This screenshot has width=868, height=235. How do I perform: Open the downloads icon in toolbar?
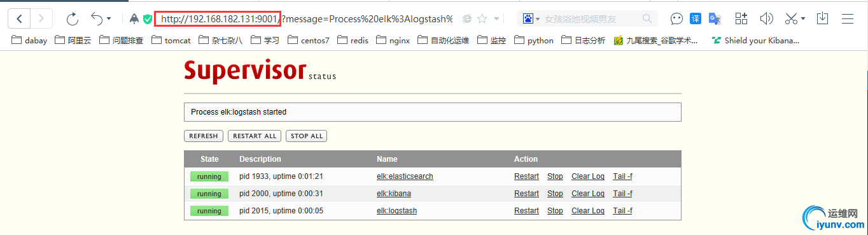(822, 18)
